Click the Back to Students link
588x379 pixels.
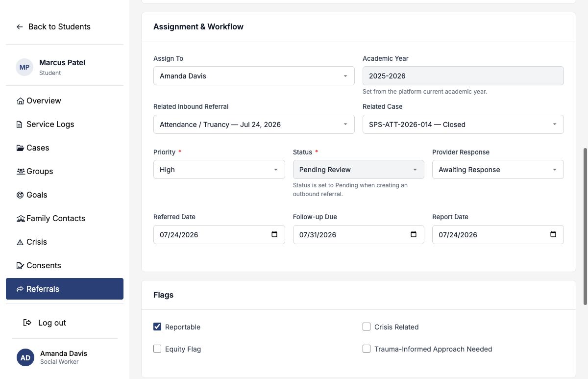point(53,27)
